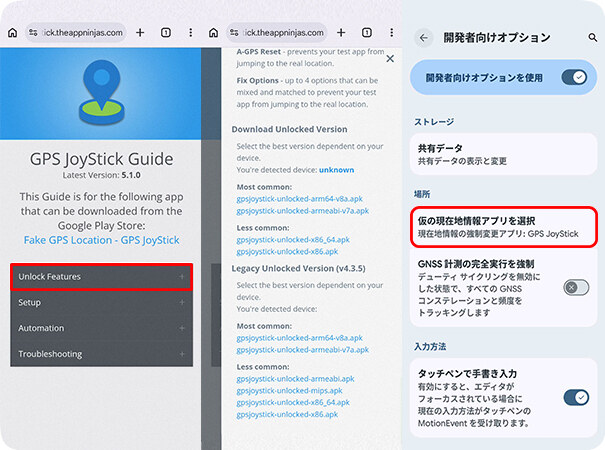Image resolution: width=605 pixels, height=450 pixels.
Task: Download gpsjoystick-unlocked-x86.apk under Download Unlocked Version
Action: coord(287,252)
